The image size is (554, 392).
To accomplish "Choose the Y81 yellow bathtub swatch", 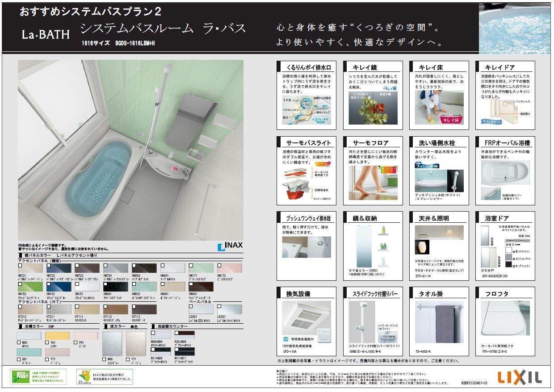I will 57,335.
